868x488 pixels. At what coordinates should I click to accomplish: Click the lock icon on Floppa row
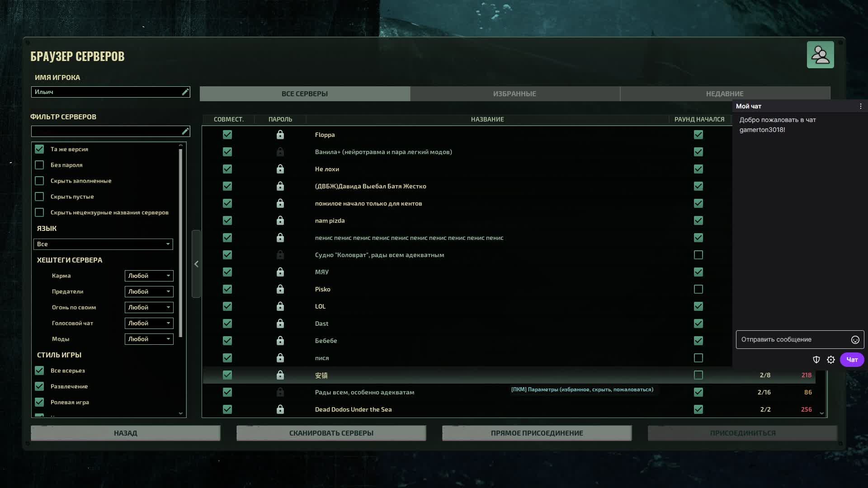pyautogui.click(x=280, y=135)
